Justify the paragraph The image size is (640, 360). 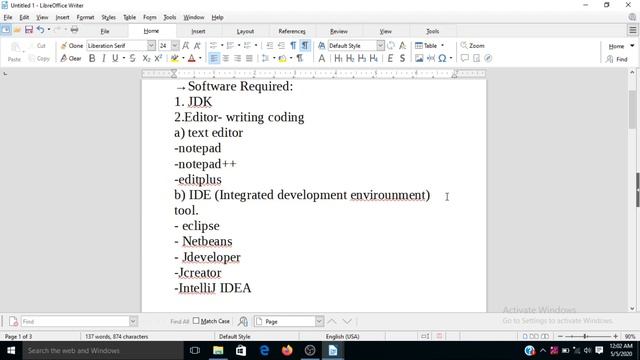(x=249, y=58)
